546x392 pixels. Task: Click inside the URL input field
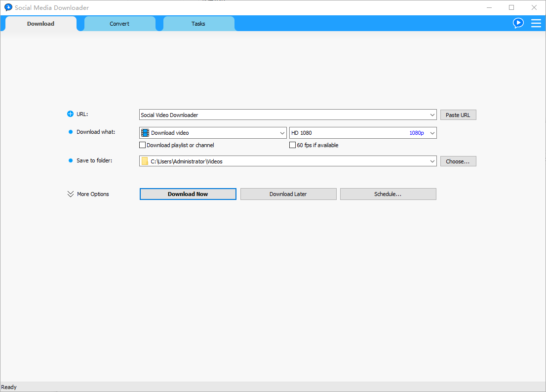tap(272, 114)
